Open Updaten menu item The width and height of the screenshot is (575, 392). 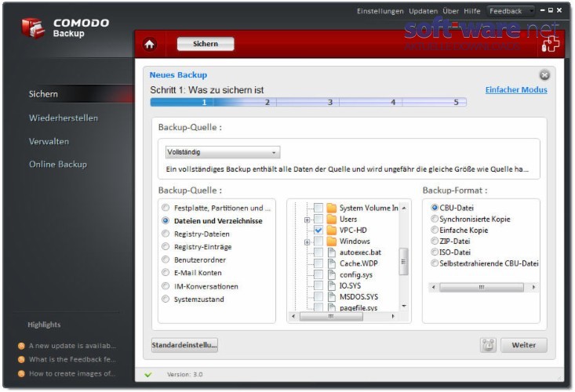[423, 11]
